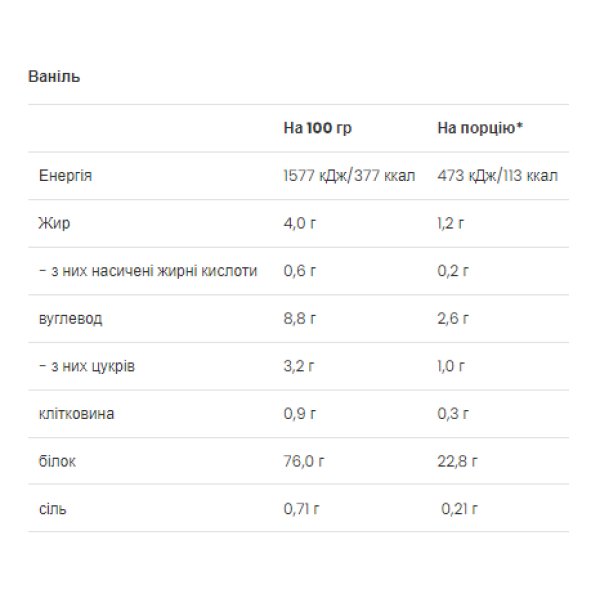Click the 0,71 г salt value
This screenshot has width=600, height=600.
[302, 509]
